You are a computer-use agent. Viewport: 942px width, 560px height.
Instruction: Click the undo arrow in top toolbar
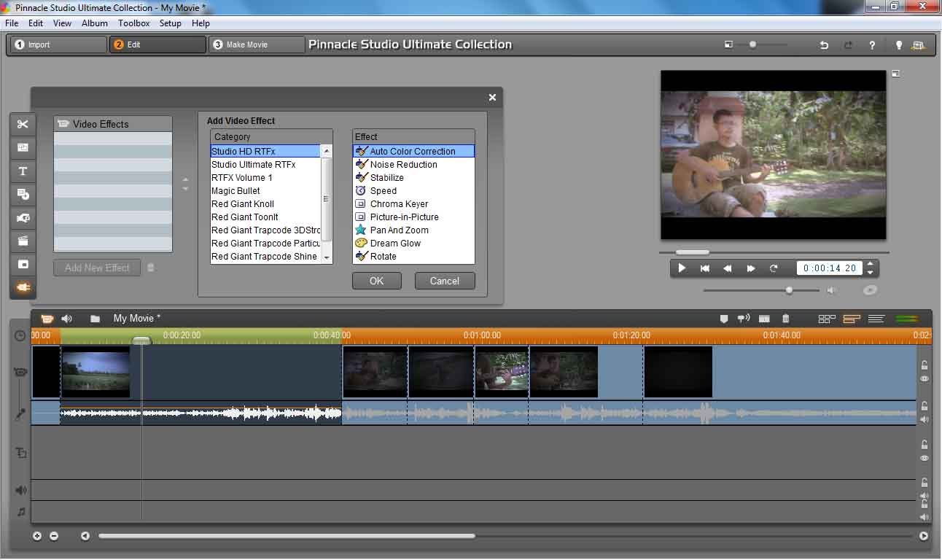point(824,45)
